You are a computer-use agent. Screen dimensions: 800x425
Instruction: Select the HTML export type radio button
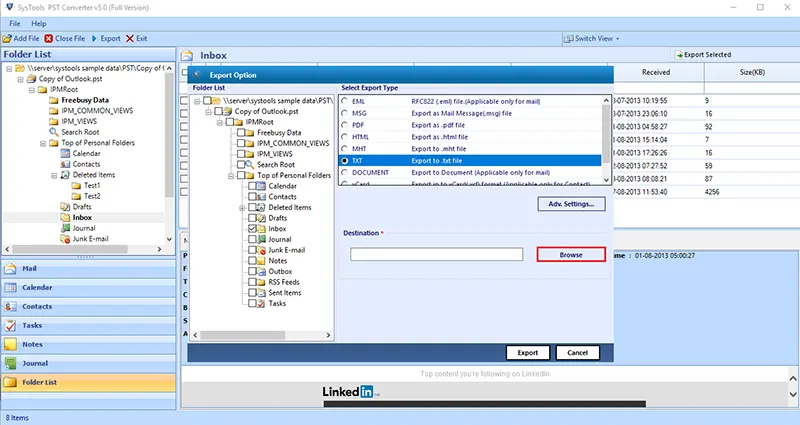pyautogui.click(x=345, y=137)
